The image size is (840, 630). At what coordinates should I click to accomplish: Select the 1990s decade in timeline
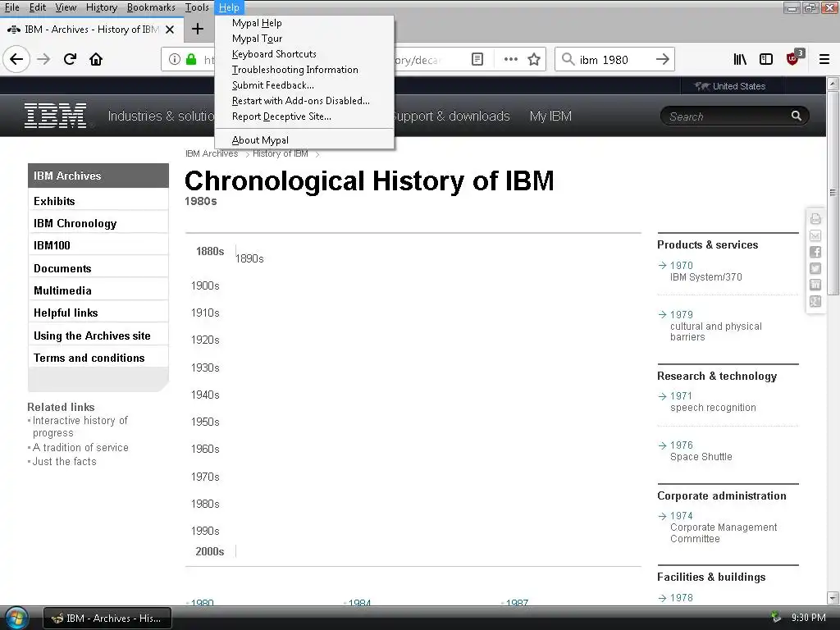coord(205,531)
